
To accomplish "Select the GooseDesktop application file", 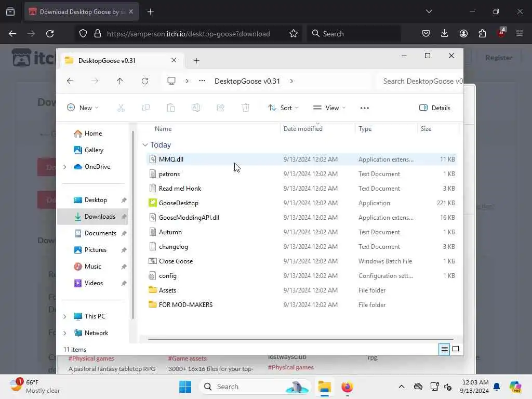I will click(x=179, y=203).
